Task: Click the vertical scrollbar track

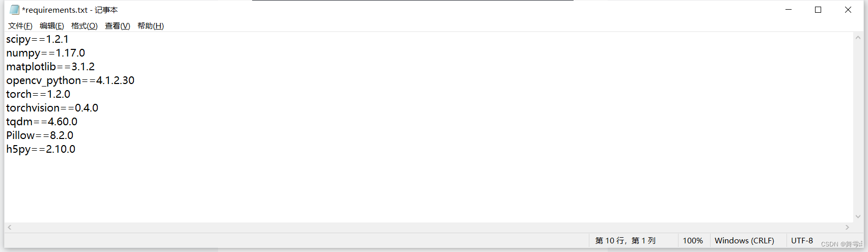Action: click(858, 127)
